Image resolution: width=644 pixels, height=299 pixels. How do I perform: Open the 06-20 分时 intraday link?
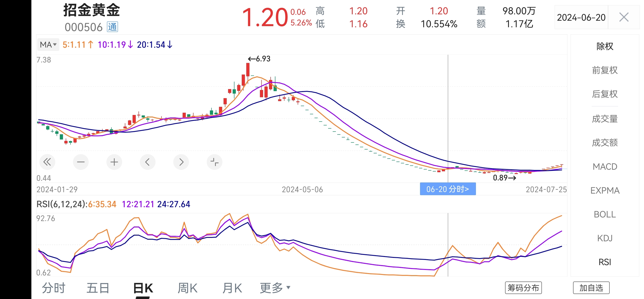pos(448,189)
